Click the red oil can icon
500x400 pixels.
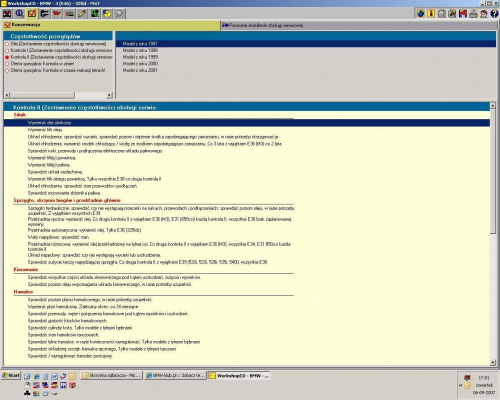[x=57, y=14]
